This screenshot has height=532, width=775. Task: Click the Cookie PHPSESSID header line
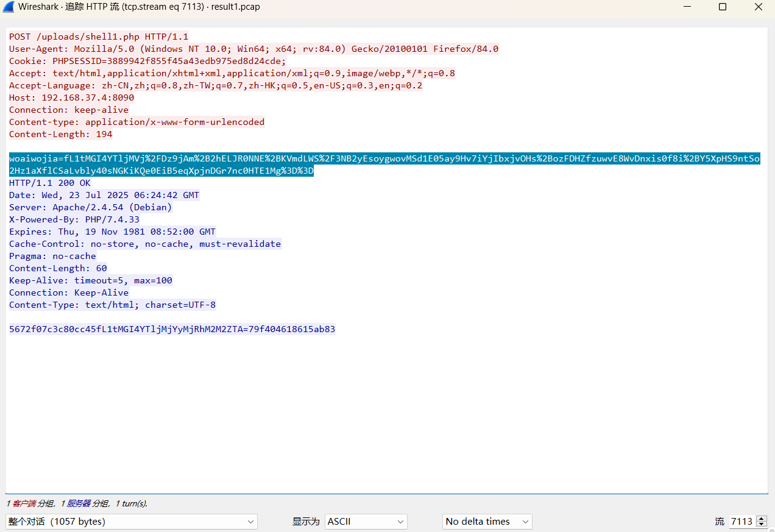(147, 61)
